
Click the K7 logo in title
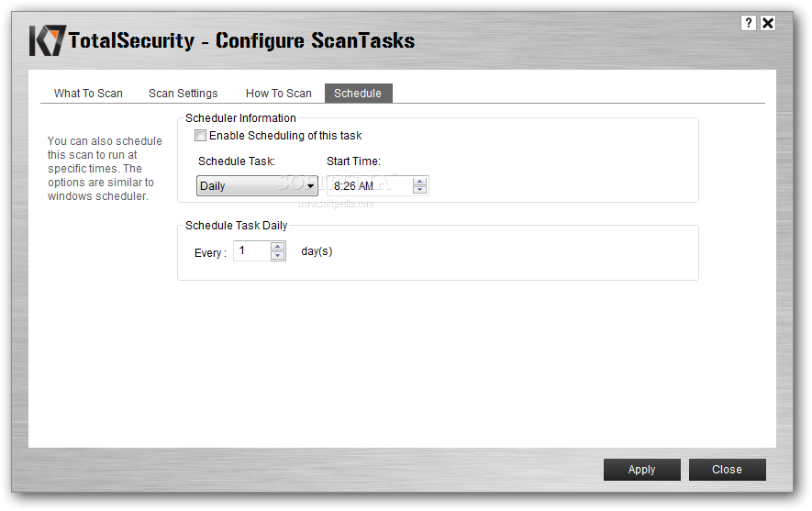pos(47,40)
